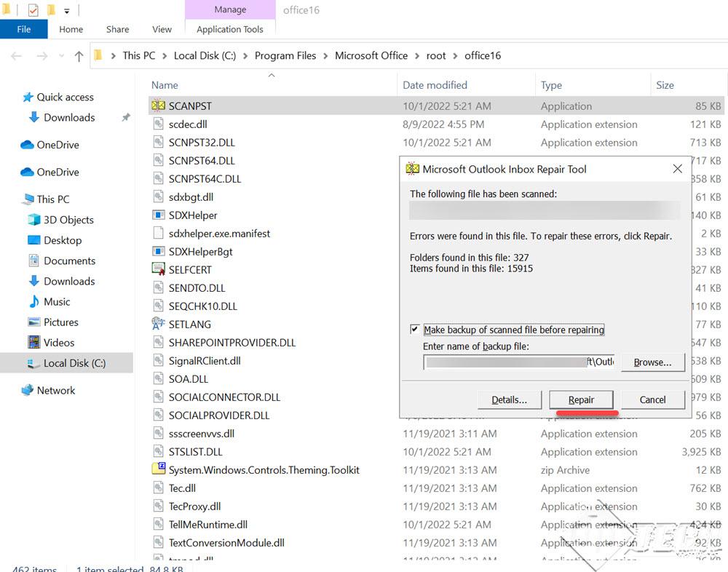Open Downloads under This PC
The height and width of the screenshot is (572, 728).
tap(69, 281)
